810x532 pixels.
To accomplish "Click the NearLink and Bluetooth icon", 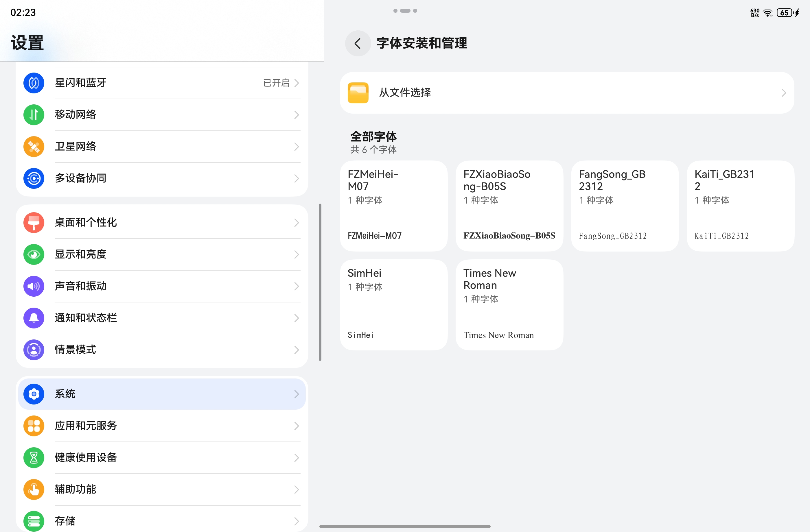I will [x=34, y=83].
